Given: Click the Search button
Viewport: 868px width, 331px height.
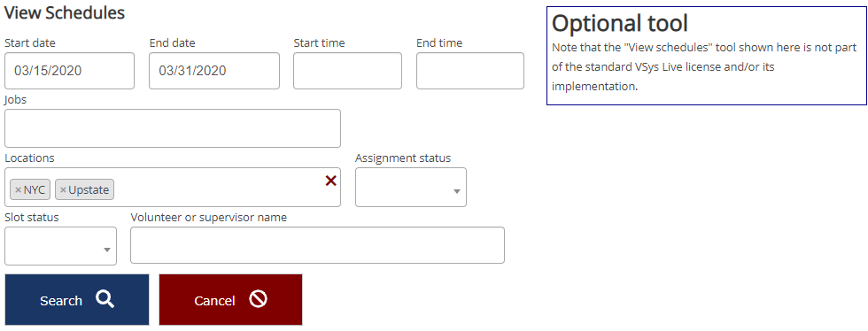Looking at the screenshot, I should coord(77,299).
